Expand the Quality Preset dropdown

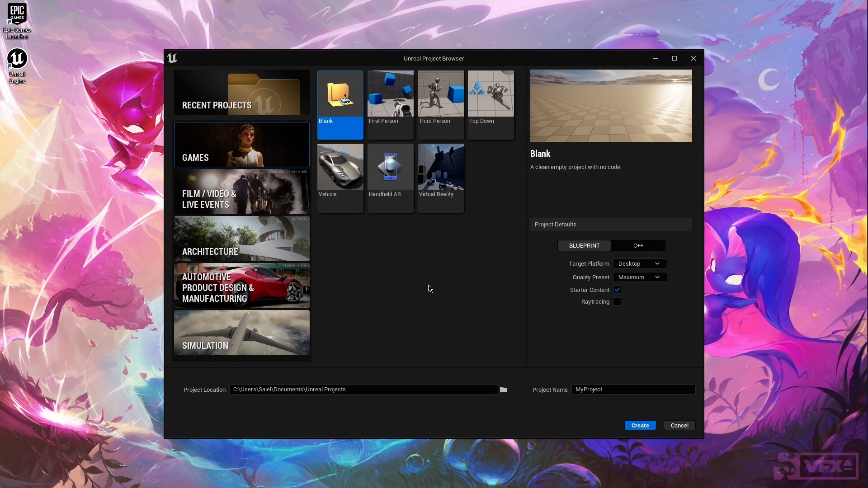coord(639,277)
